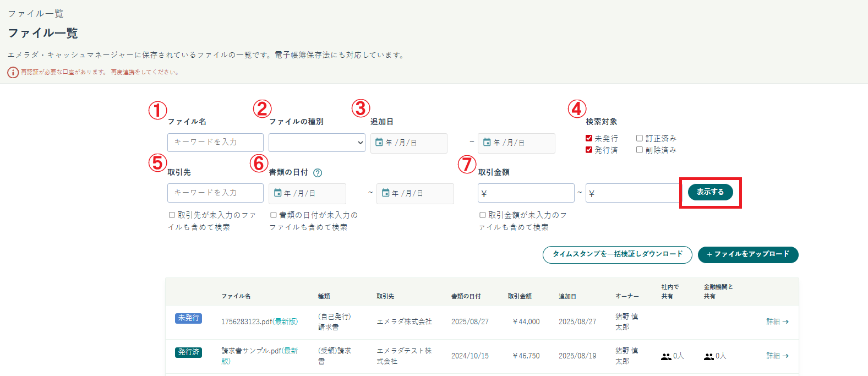Click the 取引先 column header in table
Viewport: 868px width, 376px height.
pyautogui.click(x=385, y=296)
